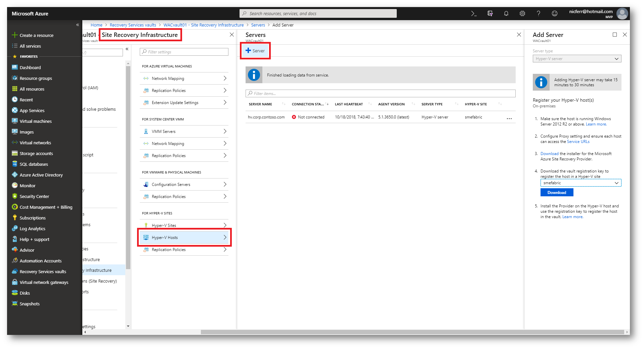Image resolution: width=644 pixels, height=349 pixels.
Task: Click the Recent clock icon
Action: pyautogui.click(x=15, y=100)
